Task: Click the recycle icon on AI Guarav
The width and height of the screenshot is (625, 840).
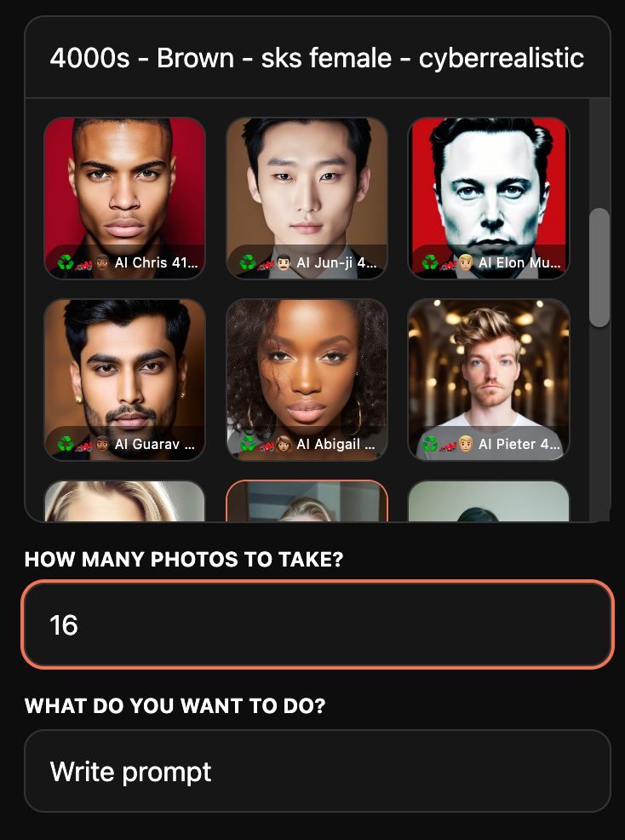Action: (66, 444)
